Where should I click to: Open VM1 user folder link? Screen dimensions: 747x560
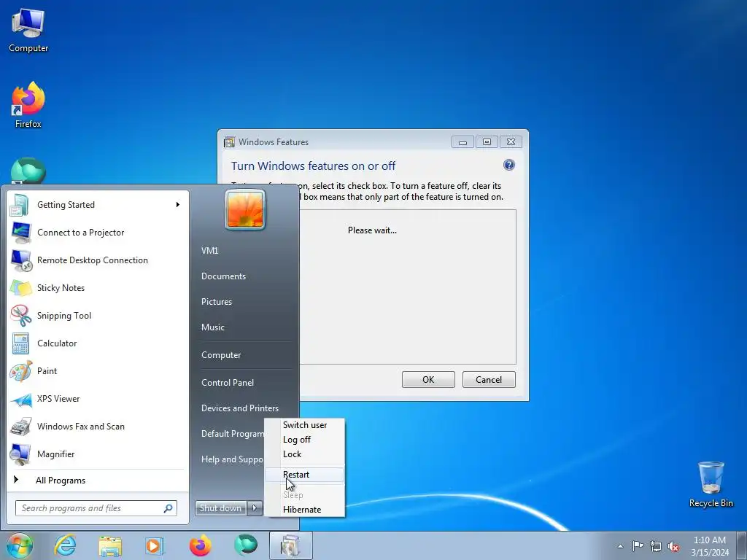[x=209, y=251]
